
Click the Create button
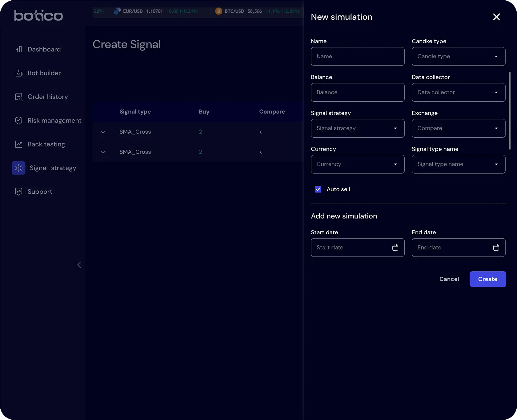(488, 279)
